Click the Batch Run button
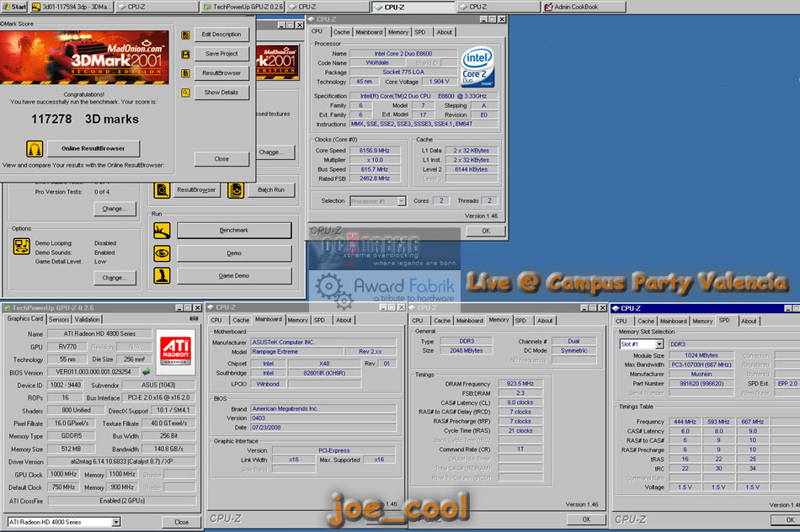 (271, 189)
